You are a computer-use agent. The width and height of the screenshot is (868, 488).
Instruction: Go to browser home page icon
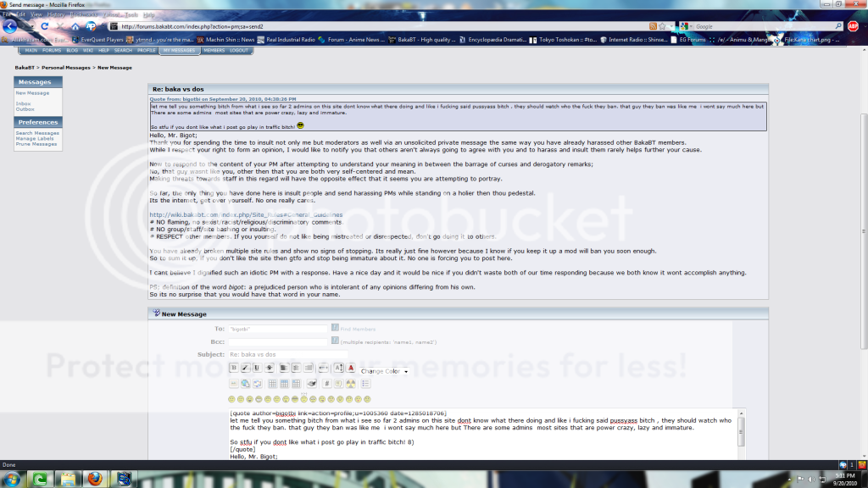(x=77, y=26)
